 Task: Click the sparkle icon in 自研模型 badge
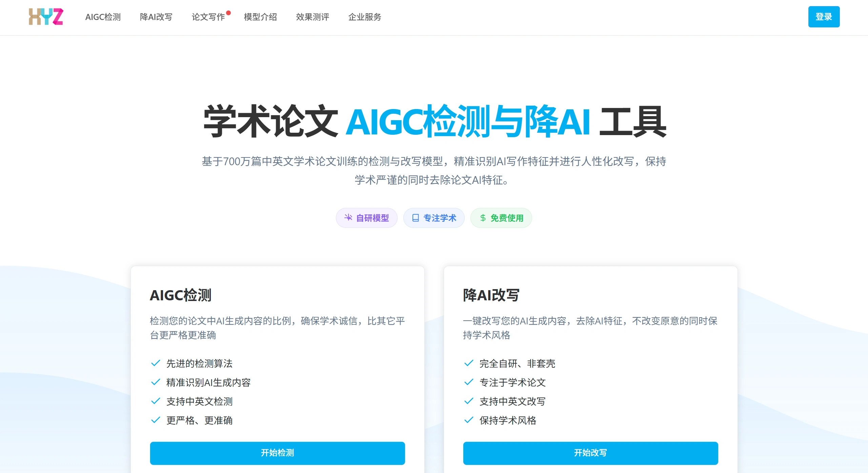348,218
